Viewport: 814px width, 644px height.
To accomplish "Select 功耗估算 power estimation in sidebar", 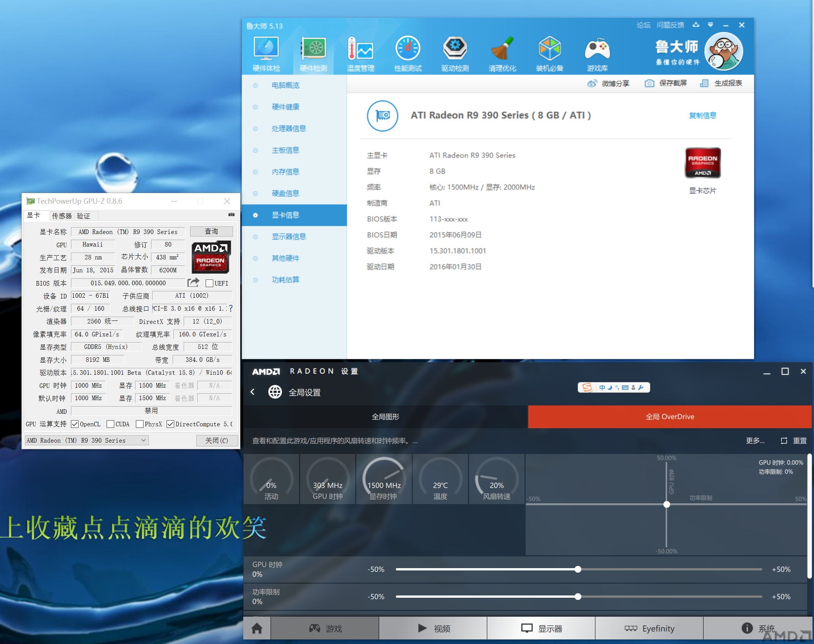I will [294, 280].
